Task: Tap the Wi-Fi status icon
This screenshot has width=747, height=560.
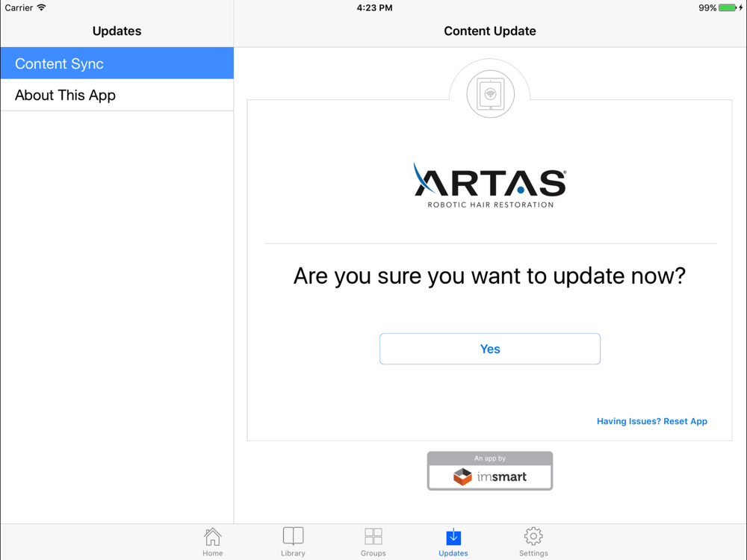Action: [41, 7]
